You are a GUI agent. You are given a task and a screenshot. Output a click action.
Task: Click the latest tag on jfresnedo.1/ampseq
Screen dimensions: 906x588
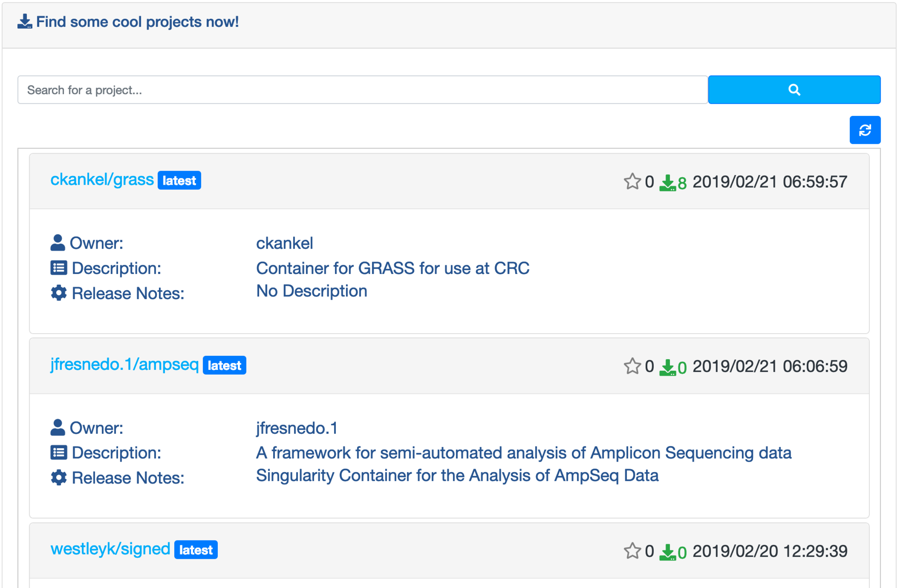pos(224,365)
